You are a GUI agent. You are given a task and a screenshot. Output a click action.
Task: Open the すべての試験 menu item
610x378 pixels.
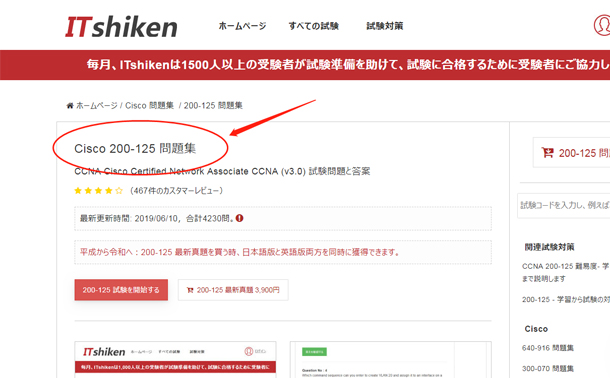[314, 26]
